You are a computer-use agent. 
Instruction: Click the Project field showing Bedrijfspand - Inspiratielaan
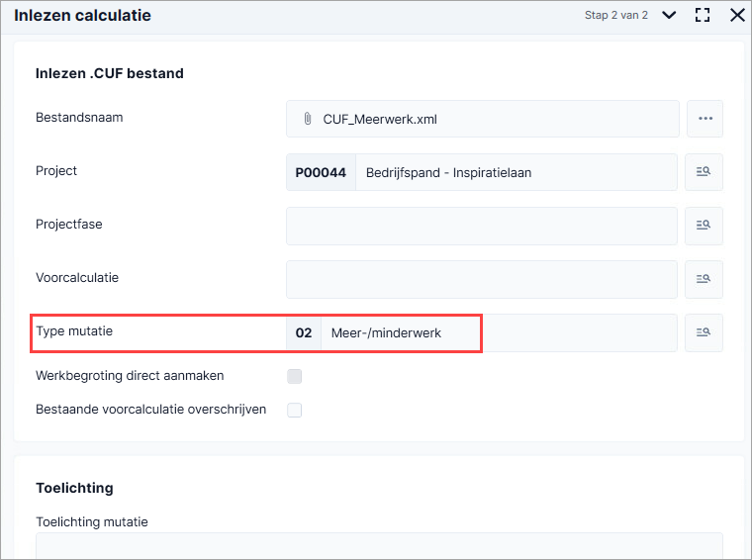click(482, 172)
